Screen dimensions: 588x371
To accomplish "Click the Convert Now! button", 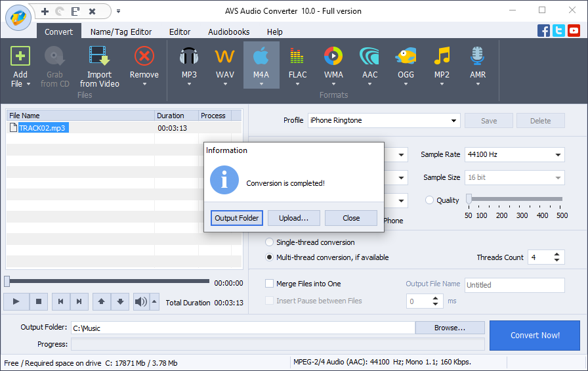I will pyautogui.click(x=535, y=336).
